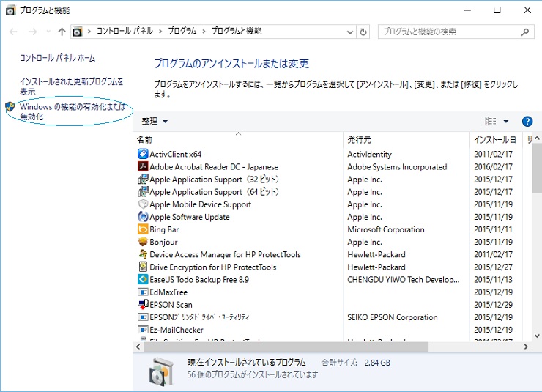542x392 pixels.
Task: Click the プログラムと機能 breadcrumb
Action: 237,31
